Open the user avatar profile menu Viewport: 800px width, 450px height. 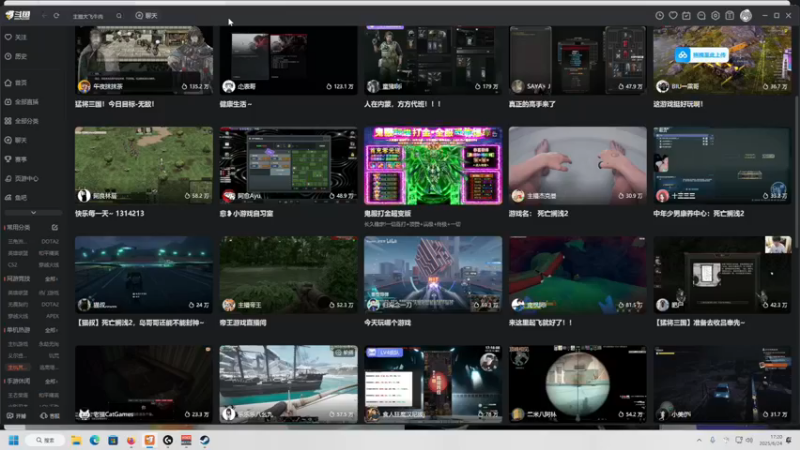click(x=746, y=16)
